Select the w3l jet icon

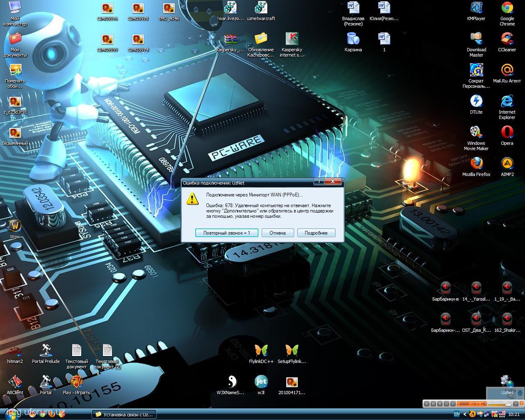pyautogui.click(x=261, y=386)
